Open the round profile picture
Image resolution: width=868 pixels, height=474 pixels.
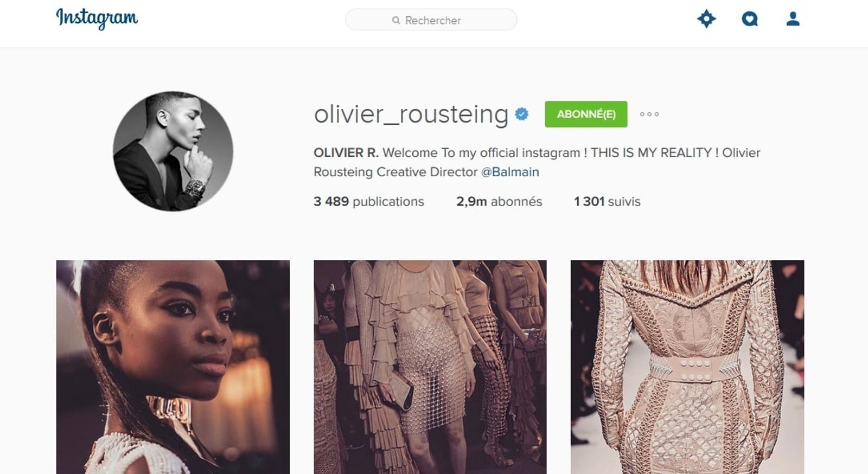coord(173,151)
